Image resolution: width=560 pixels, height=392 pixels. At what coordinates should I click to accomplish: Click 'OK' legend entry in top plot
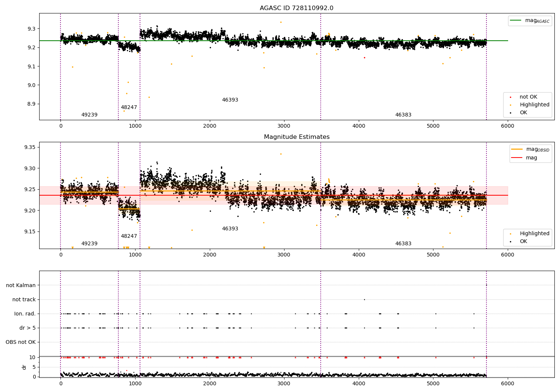(519, 112)
